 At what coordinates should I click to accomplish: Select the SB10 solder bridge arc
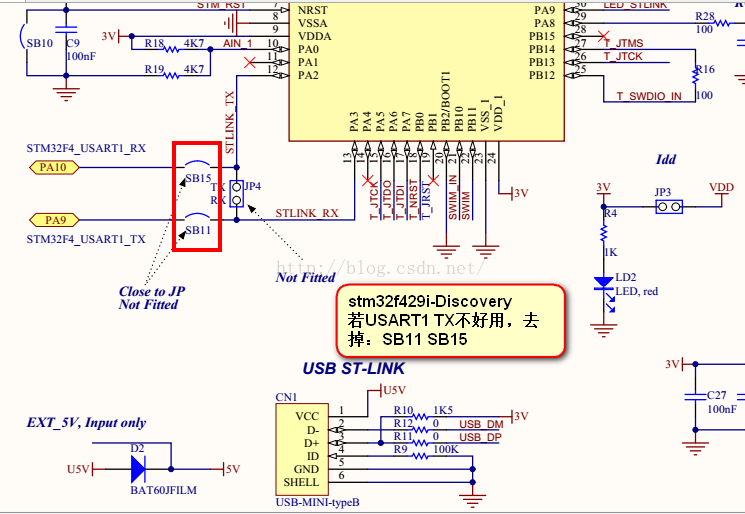tap(22, 36)
